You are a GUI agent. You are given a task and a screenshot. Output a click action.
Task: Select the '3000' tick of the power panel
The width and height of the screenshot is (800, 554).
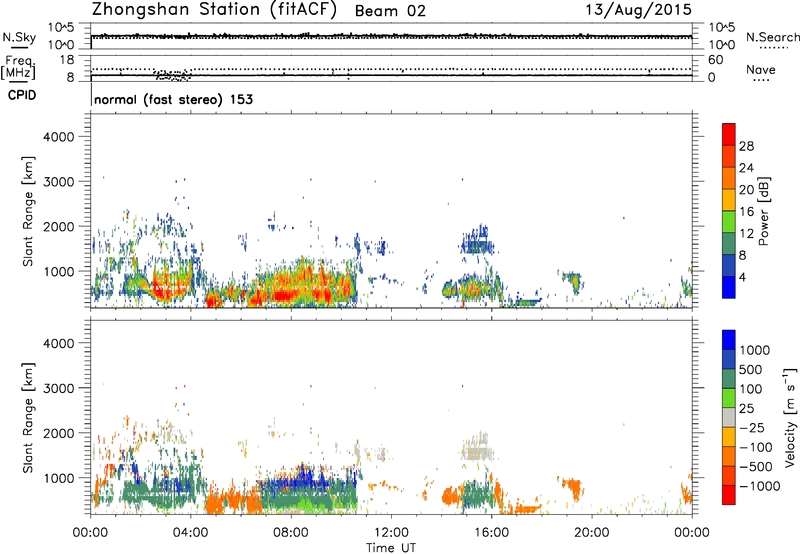coord(59,182)
